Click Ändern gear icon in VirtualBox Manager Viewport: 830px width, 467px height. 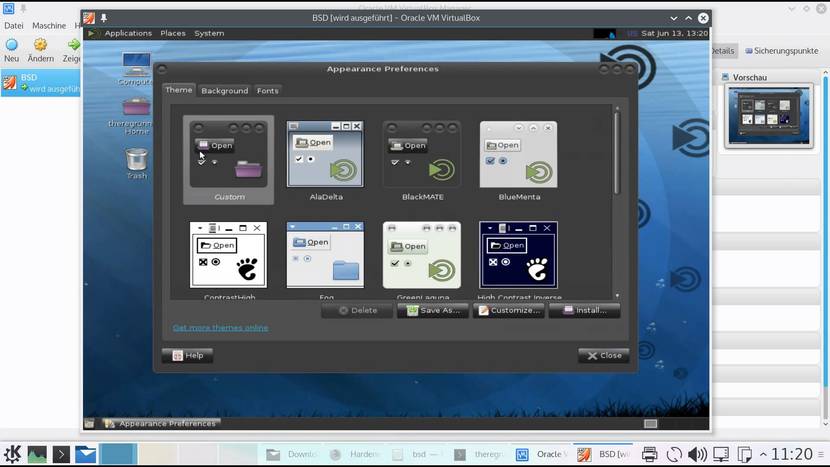tap(41, 44)
